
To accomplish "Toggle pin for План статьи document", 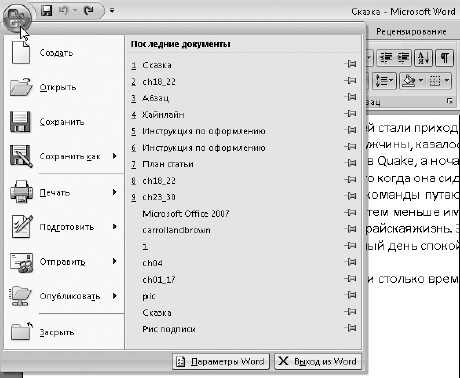I will coord(351,163).
